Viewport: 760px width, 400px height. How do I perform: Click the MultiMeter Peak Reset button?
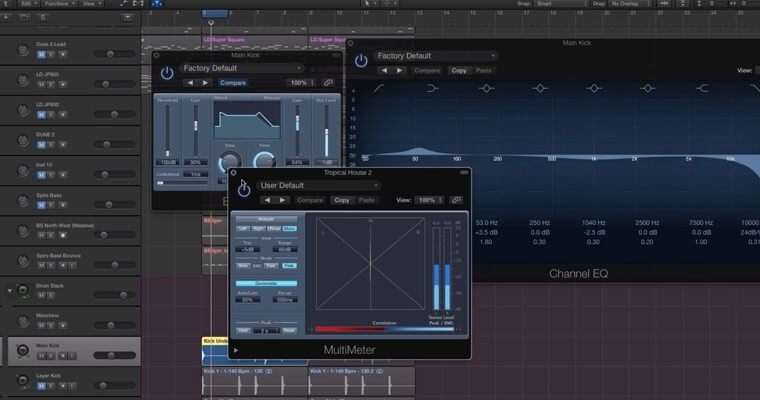click(289, 331)
